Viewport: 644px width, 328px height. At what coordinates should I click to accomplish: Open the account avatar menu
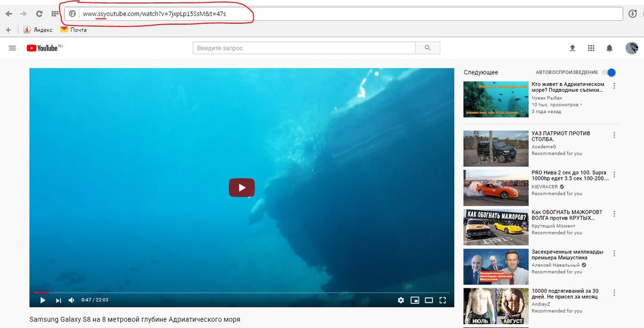point(632,48)
